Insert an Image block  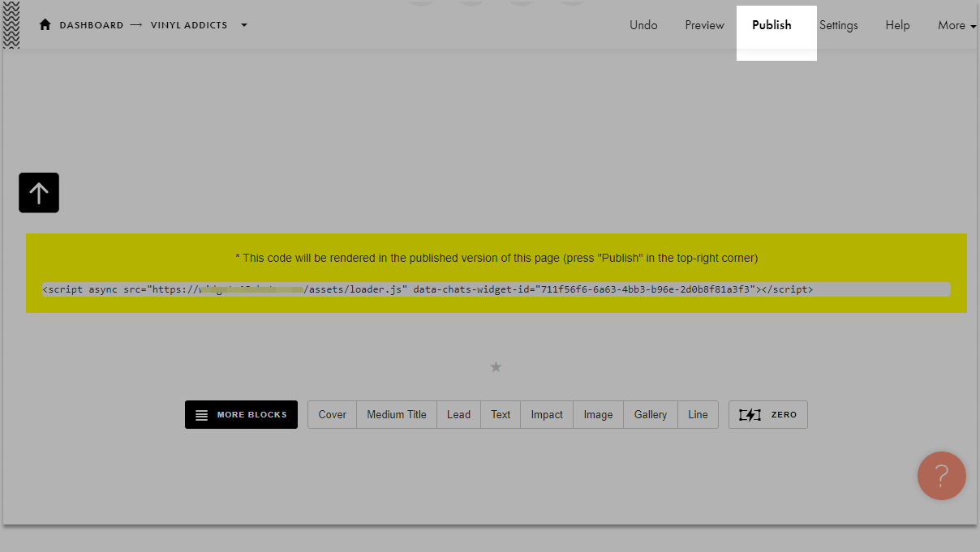click(x=598, y=415)
